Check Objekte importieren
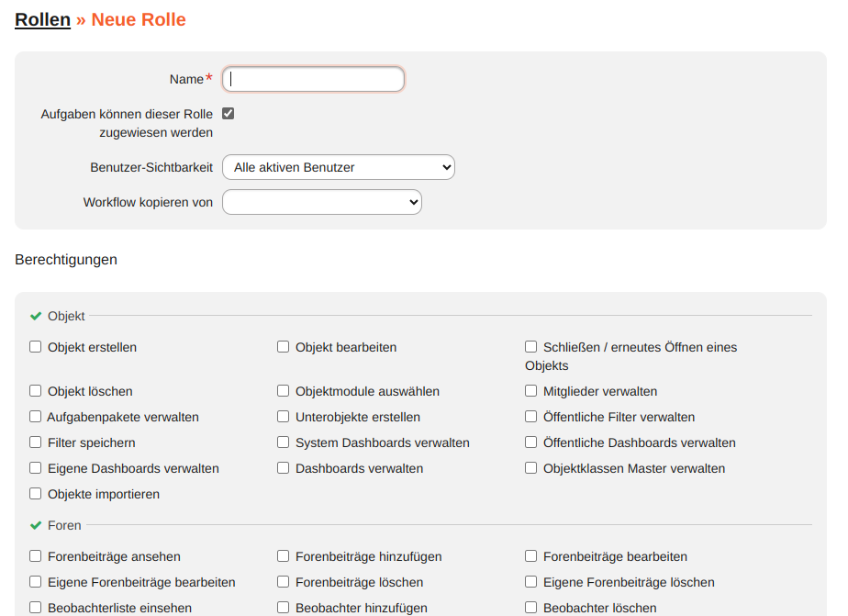This screenshot has width=848, height=616. click(x=35, y=493)
